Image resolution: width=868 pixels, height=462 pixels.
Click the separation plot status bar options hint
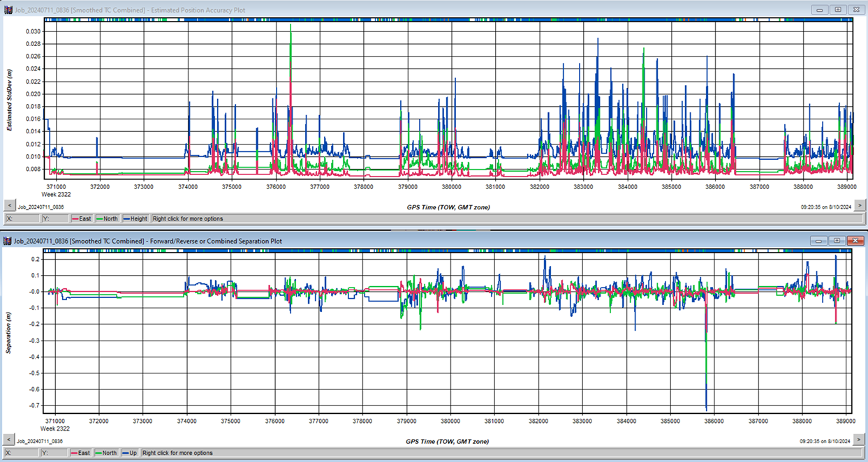pos(177,453)
